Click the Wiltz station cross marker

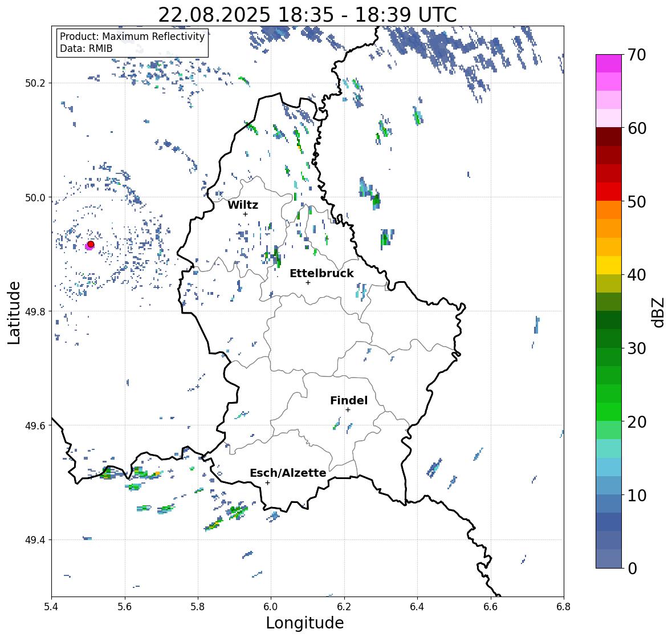click(245, 214)
